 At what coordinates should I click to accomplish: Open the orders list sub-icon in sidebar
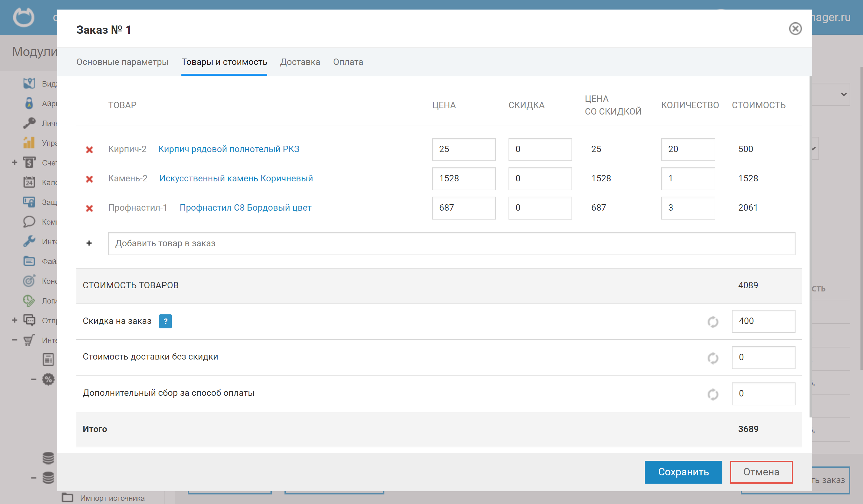click(48, 360)
